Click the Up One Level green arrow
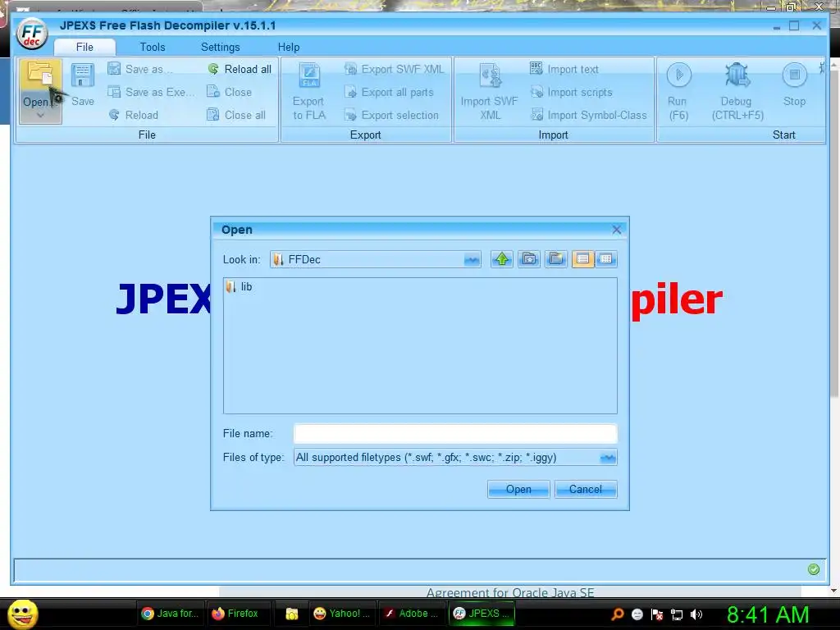This screenshot has height=630, width=840. [502, 259]
